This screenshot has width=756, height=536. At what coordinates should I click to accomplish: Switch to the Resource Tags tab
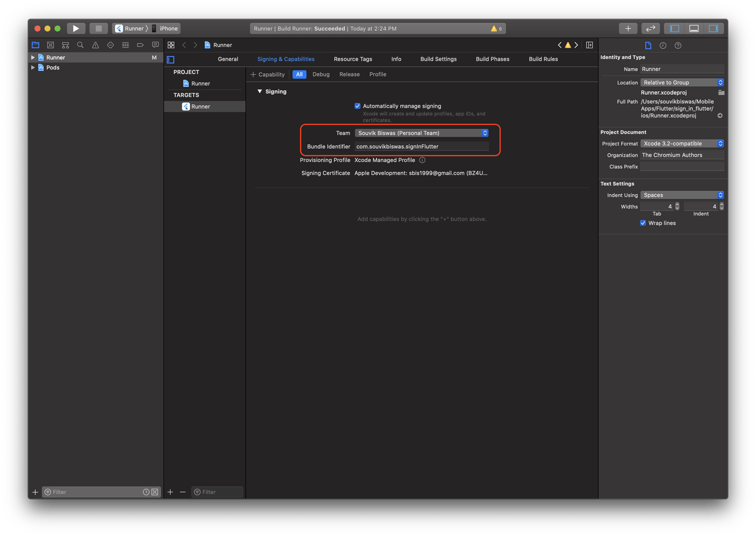click(x=353, y=59)
